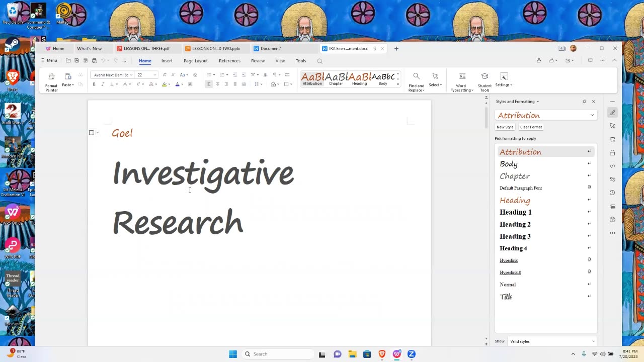
Task: Click the Print icon in quick toolbar
Action: [94, 61]
